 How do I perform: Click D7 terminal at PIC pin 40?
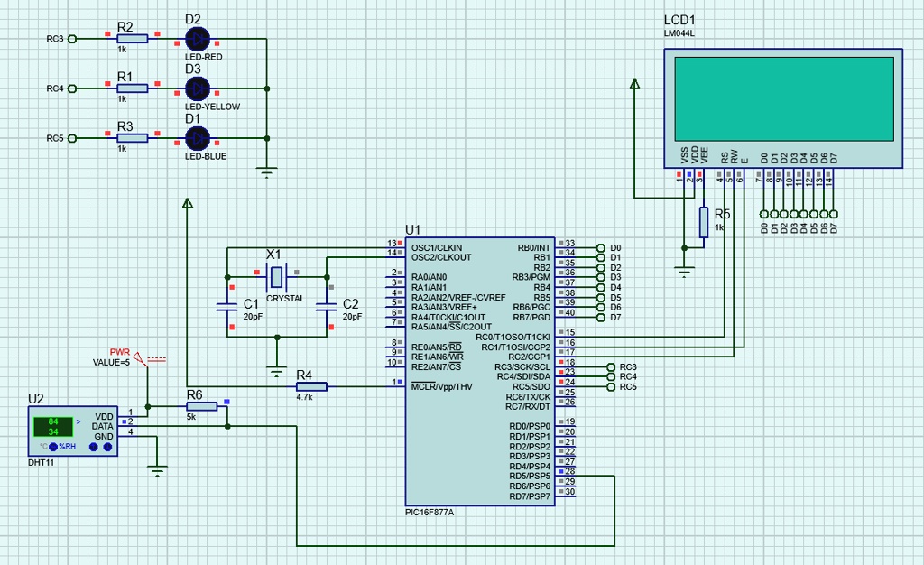[600, 318]
